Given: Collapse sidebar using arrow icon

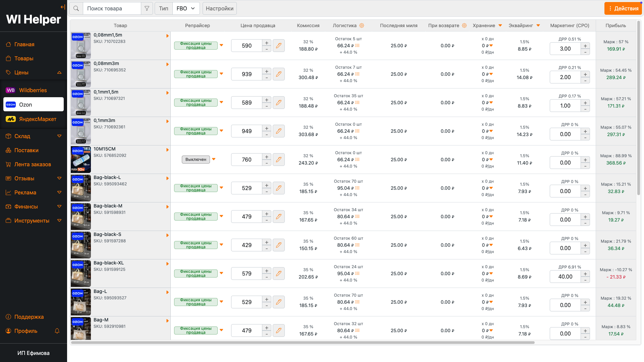Looking at the screenshot, I should point(63,7).
